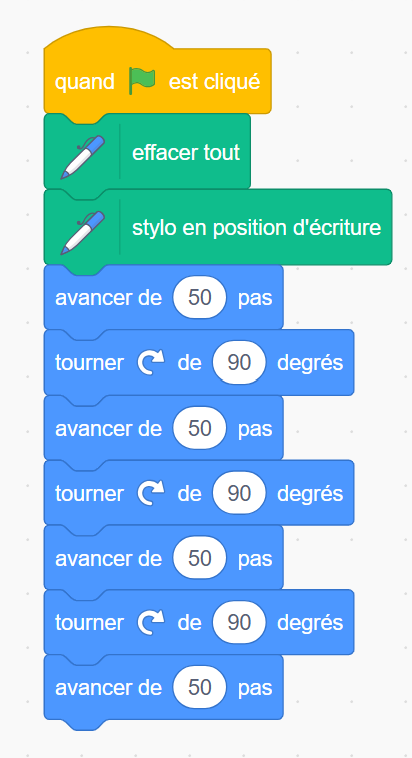This screenshot has width=412, height=758.
Task: Click the clockwise arrow icon in the second tourner block
Action: [151, 493]
